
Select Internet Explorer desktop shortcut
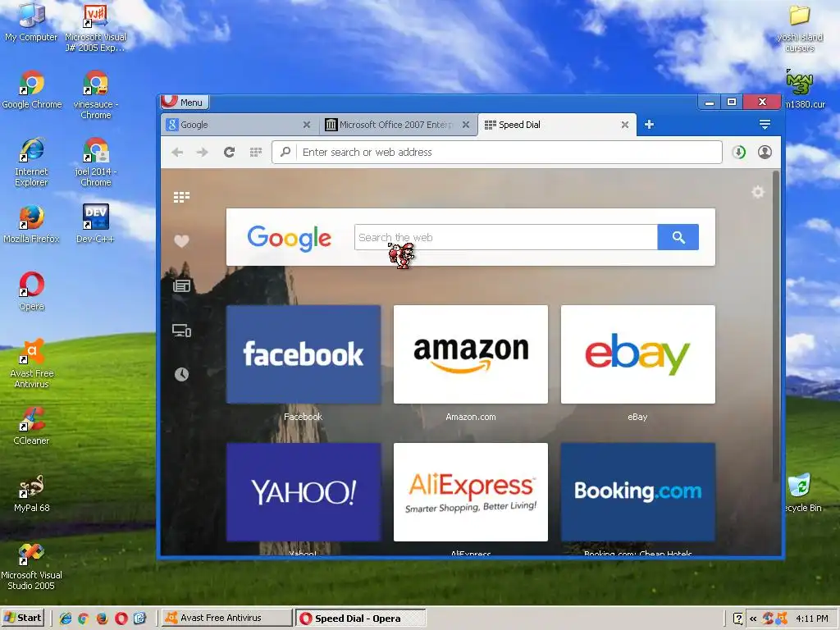(31, 162)
